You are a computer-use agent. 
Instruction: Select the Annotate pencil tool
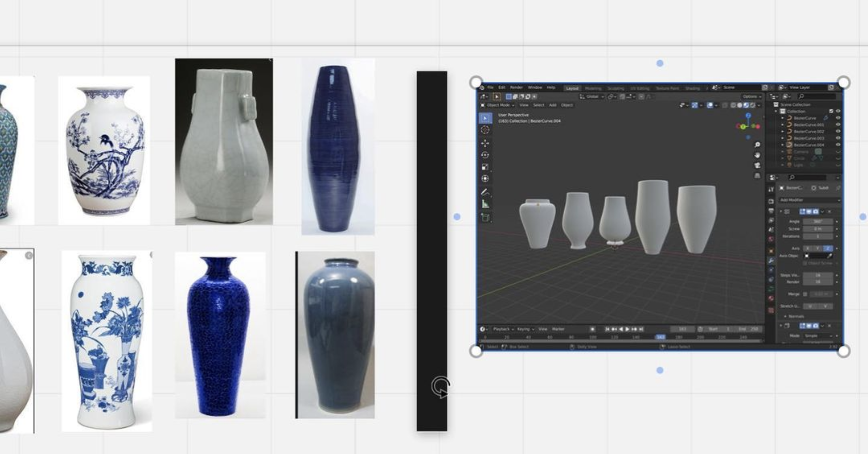coord(485,192)
